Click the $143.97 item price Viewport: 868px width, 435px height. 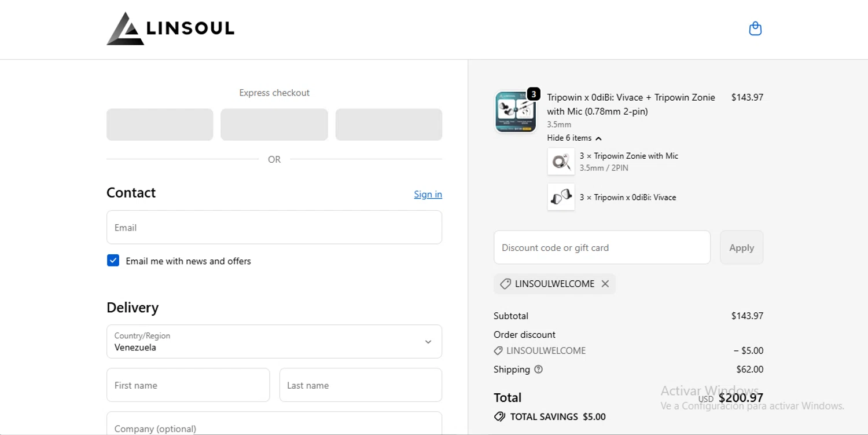click(747, 97)
